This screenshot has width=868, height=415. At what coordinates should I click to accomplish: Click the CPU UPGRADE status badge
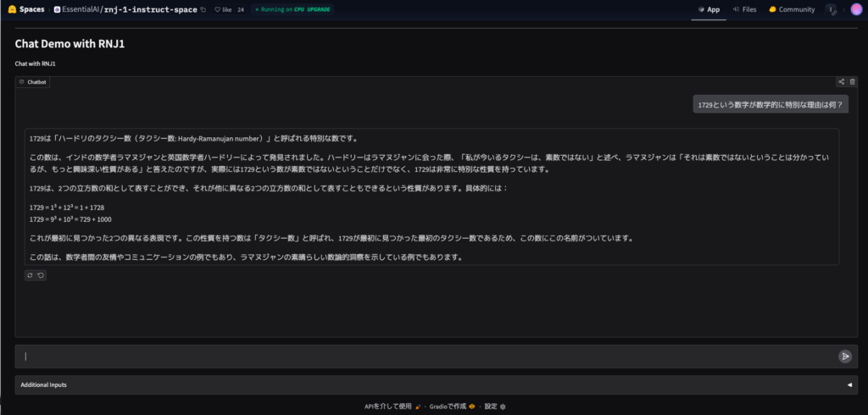click(x=292, y=9)
